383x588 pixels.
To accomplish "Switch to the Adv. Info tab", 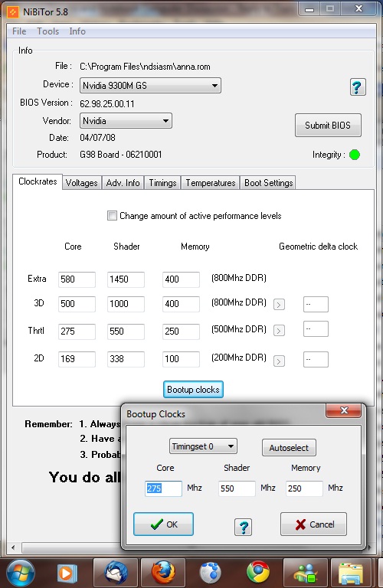I will coord(123,183).
